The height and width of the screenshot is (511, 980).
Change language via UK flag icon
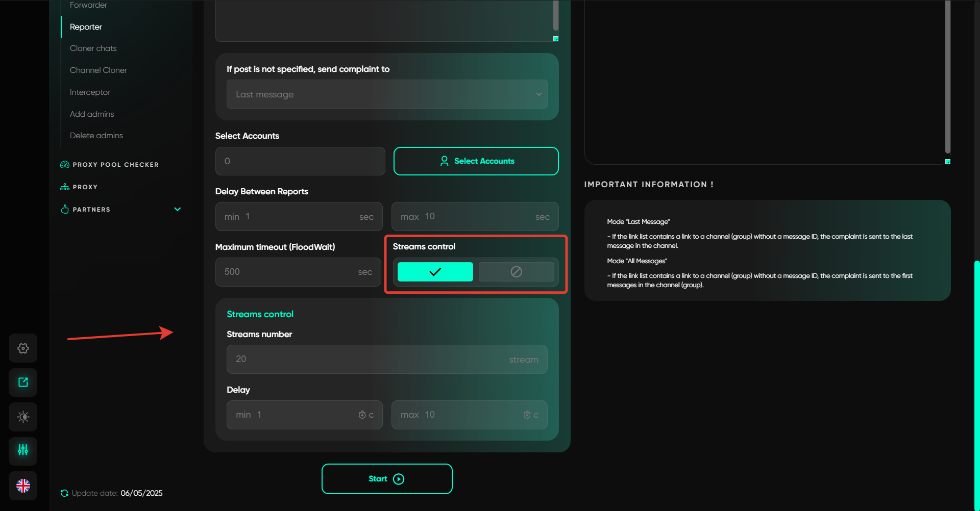click(x=23, y=486)
